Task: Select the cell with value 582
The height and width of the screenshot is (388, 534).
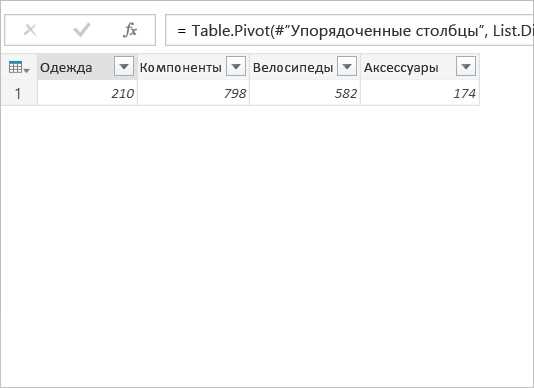Action: coord(305,93)
